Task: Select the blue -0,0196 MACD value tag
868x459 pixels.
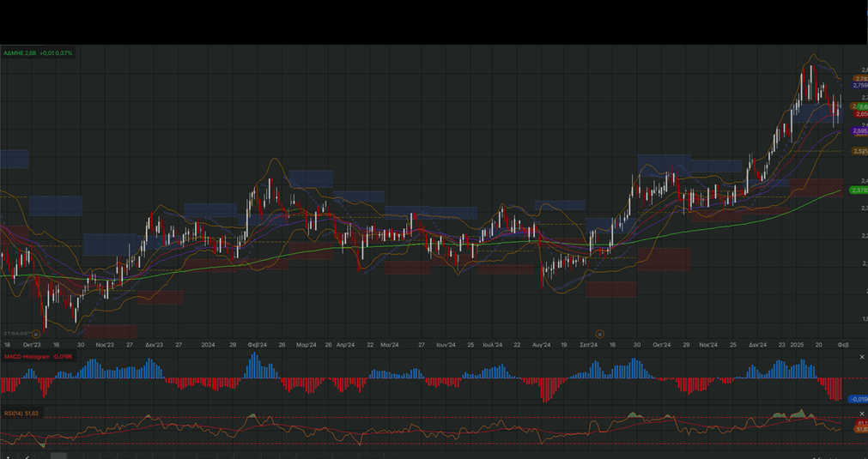Action: coord(858,399)
